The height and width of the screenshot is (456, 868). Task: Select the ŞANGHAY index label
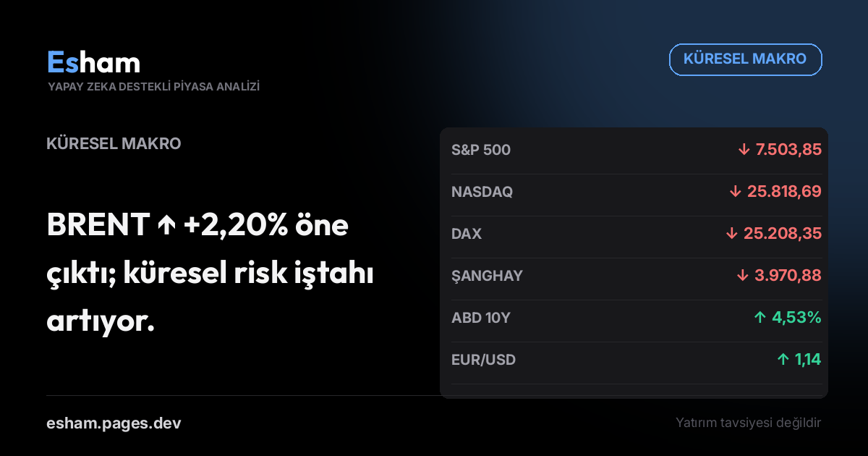(487, 276)
